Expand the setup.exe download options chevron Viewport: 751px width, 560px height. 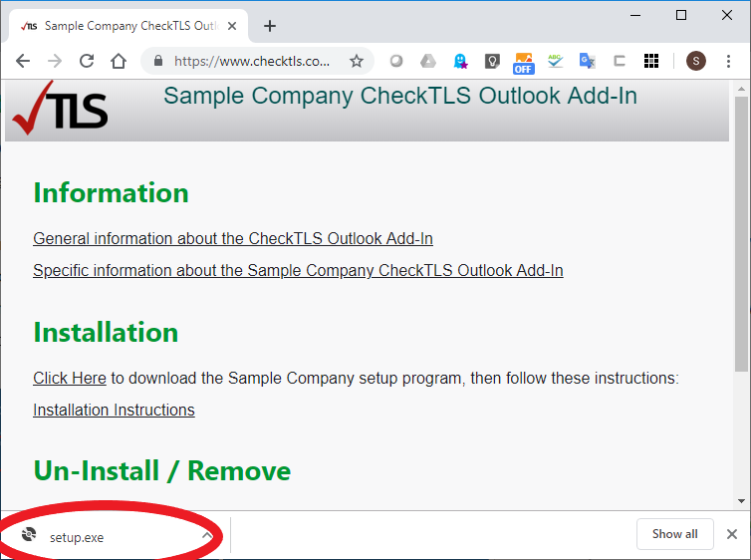pyautogui.click(x=207, y=535)
